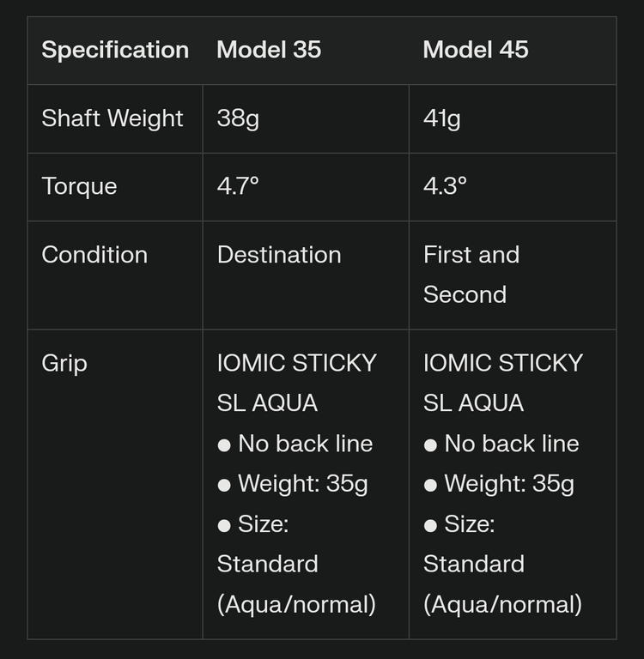Select the Torque row label

[x=79, y=187]
